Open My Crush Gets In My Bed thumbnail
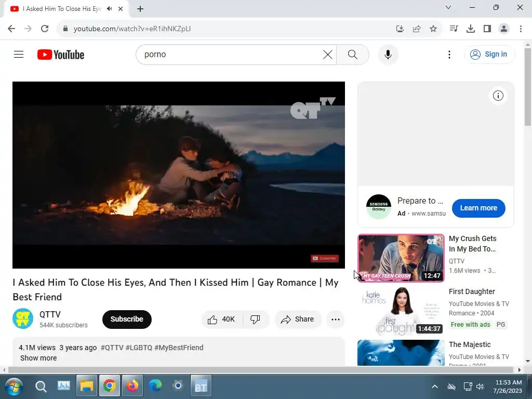532x399 pixels. click(x=401, y=258)
